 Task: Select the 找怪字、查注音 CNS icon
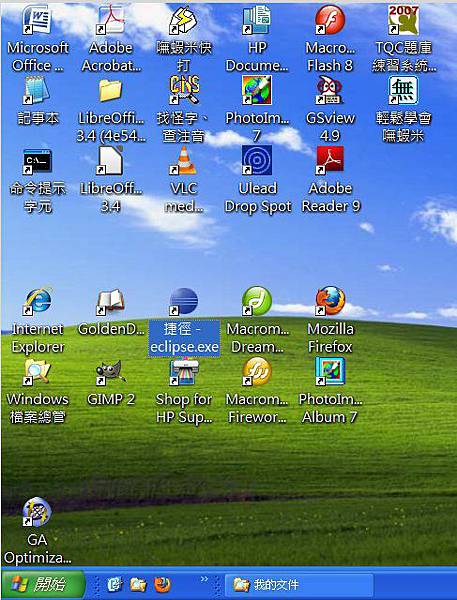click(x=184, y=90)
